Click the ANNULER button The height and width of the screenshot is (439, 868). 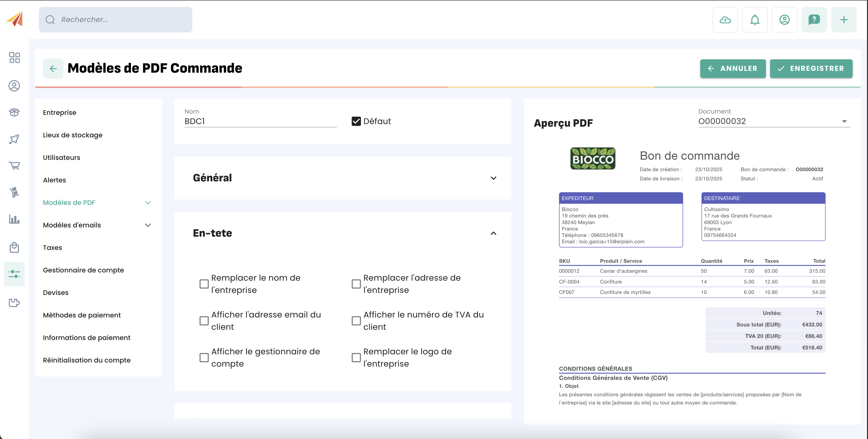(732, 69)
